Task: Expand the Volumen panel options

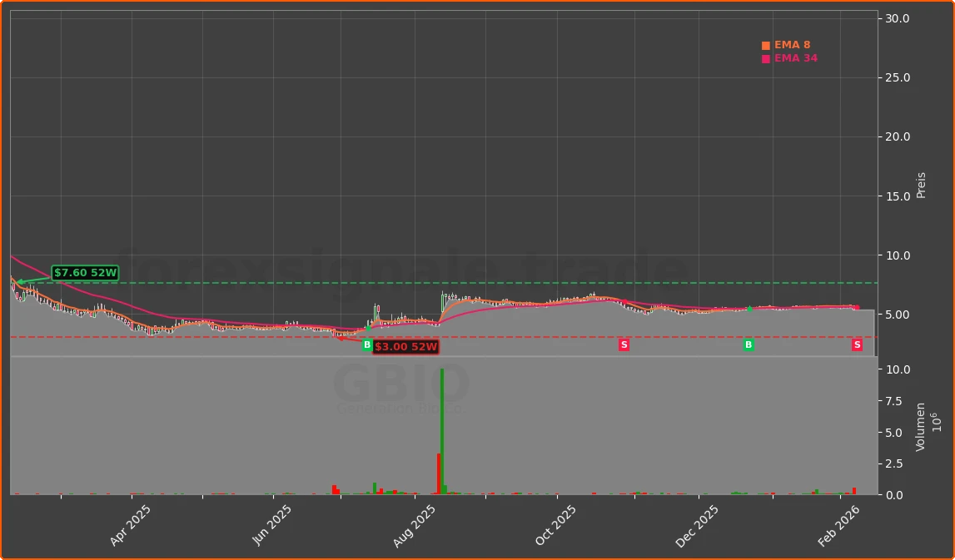Action: 920,424
